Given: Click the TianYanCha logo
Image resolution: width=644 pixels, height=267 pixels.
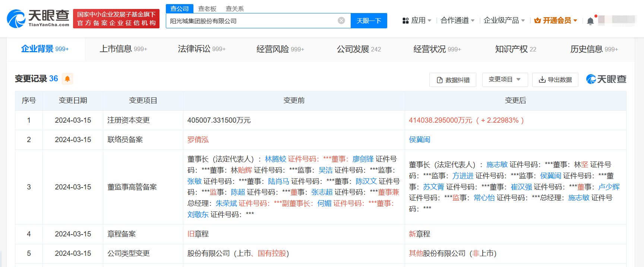Looking at the screenshot, I should [x=38, y=19].
